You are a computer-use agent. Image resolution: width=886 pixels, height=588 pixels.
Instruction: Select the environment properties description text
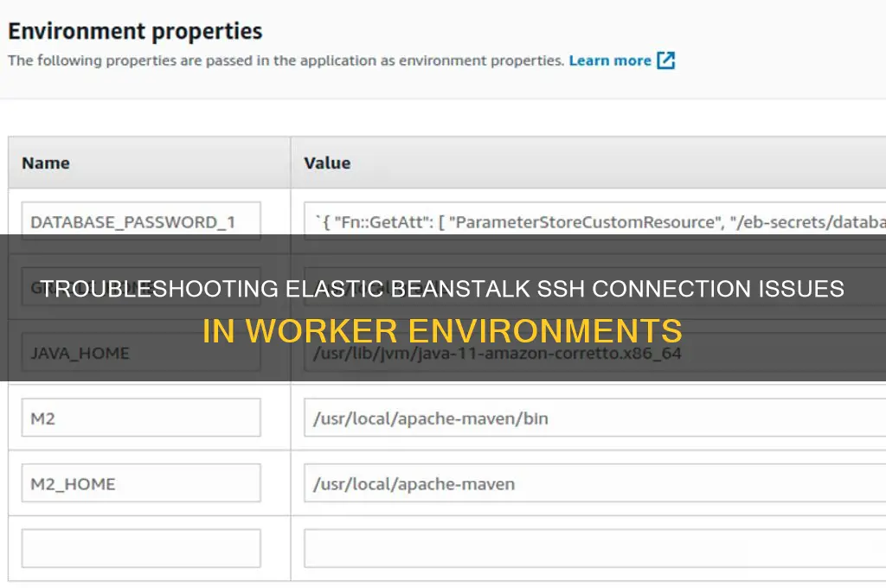point(286,61)
